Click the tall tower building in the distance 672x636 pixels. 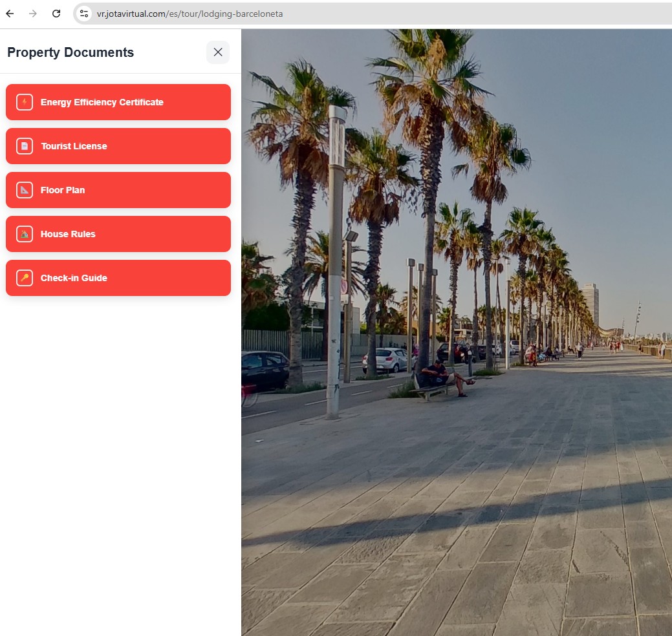tap(589, 304)
